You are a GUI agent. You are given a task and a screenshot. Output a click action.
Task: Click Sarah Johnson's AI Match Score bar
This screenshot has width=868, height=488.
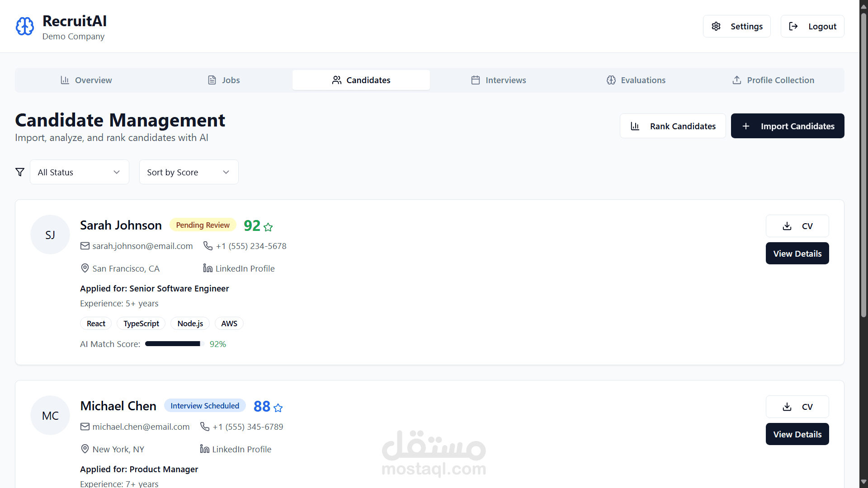tap(175, 344)
